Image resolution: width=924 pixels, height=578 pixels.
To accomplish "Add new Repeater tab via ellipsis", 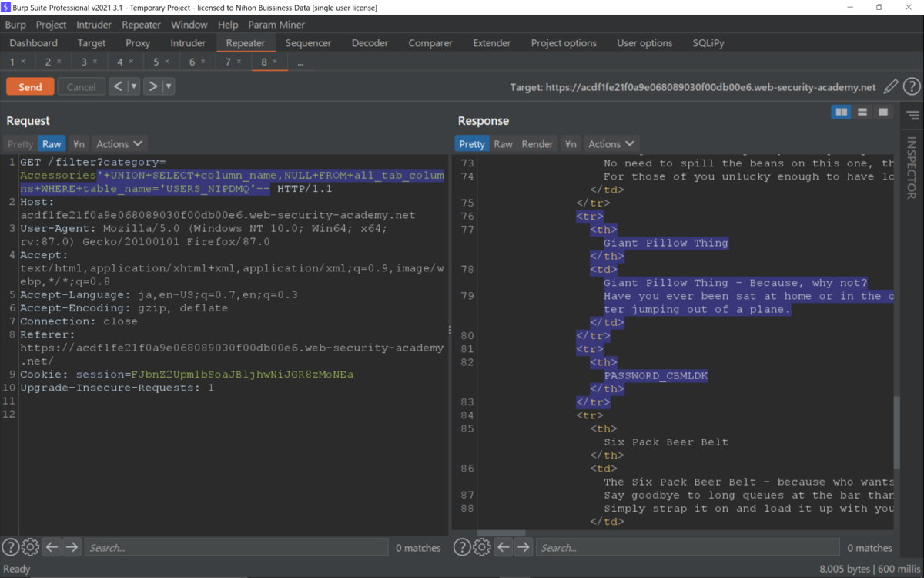I will pyautogui.click(x=300, y=62).
